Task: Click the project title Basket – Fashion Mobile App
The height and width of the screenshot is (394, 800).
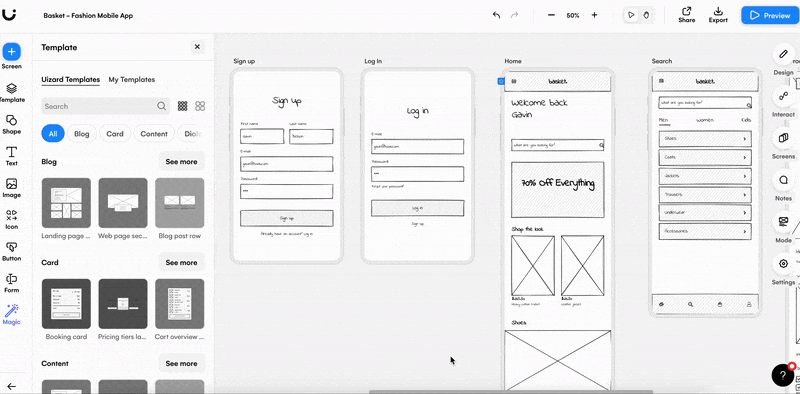Action: pyautogui.click(x=88, y=15)
